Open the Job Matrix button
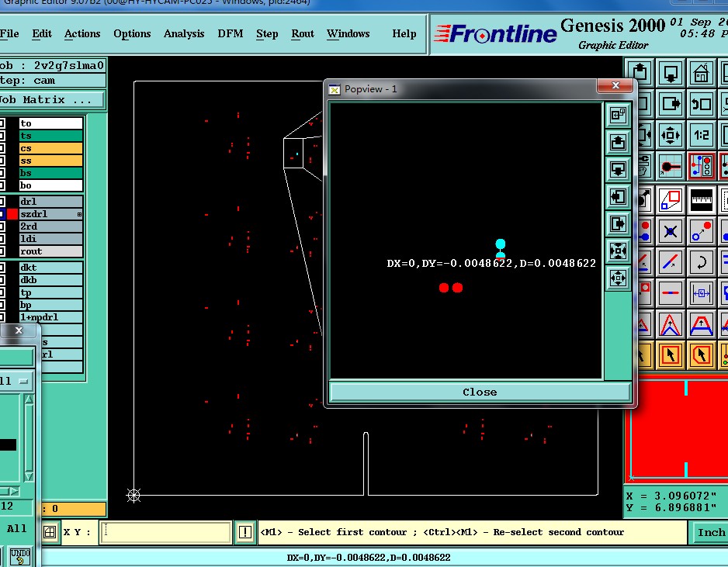This screenshot has width=728, height=567. tap(51, 100)
